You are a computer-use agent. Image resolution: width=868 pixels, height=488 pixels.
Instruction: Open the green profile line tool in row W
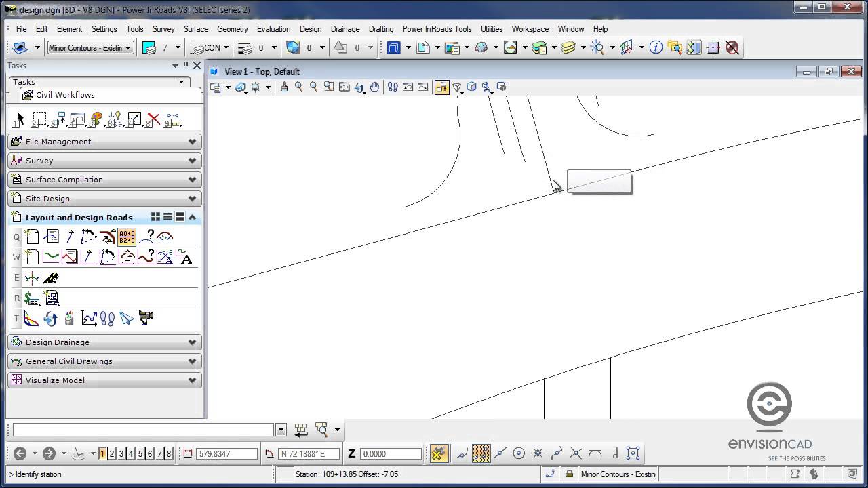(51, 257)
